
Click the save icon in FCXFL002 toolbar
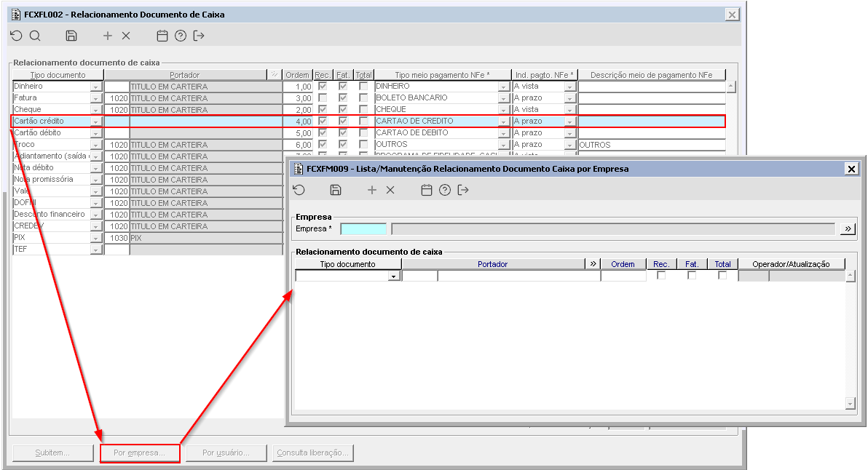click(71, 36)
